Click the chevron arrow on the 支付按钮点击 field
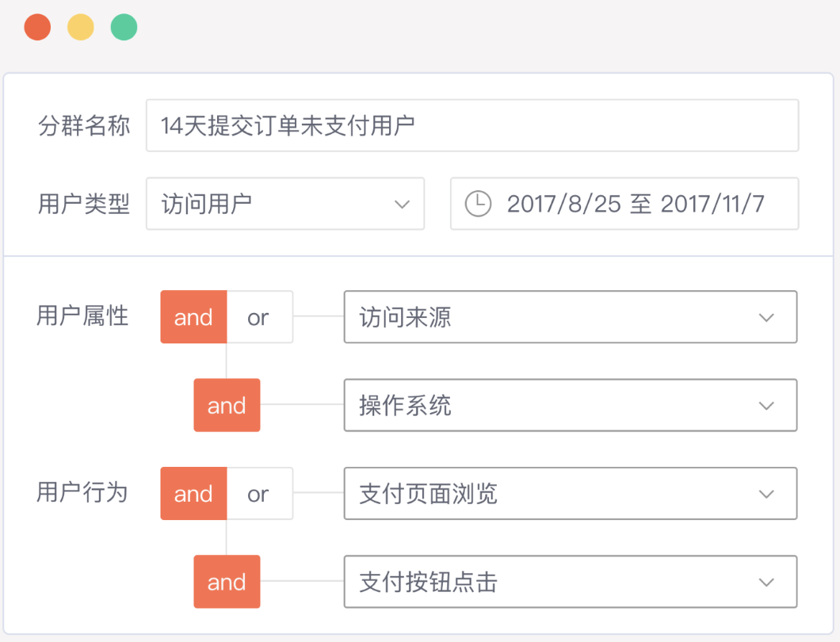Viewport: 840px width, 642px height. coord(766,581)
